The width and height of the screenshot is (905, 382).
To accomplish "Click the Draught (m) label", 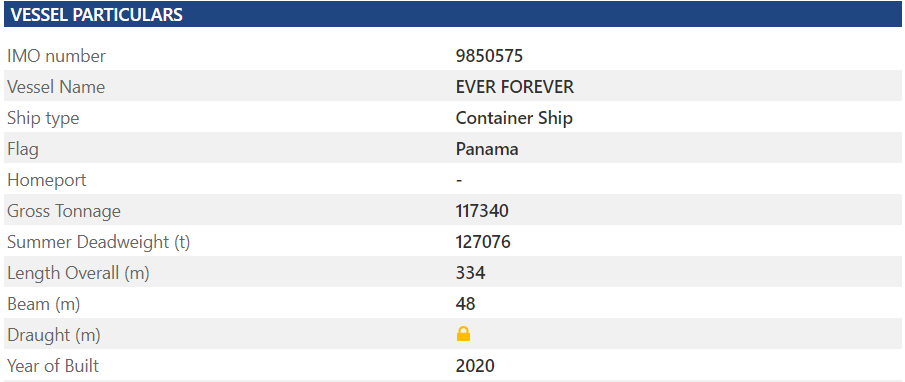I will click(x=54, y=335).
